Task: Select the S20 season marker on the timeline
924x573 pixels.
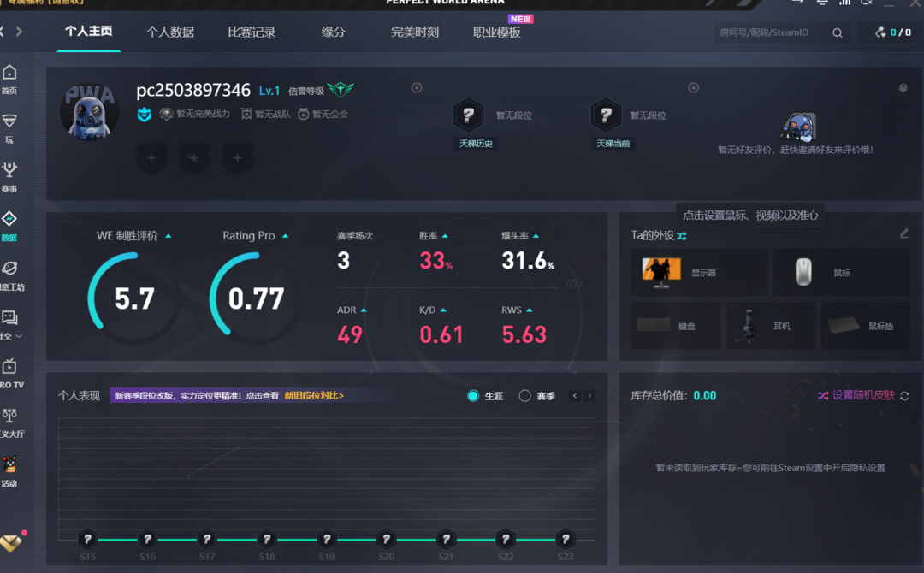Action: [x=386, y=540]
